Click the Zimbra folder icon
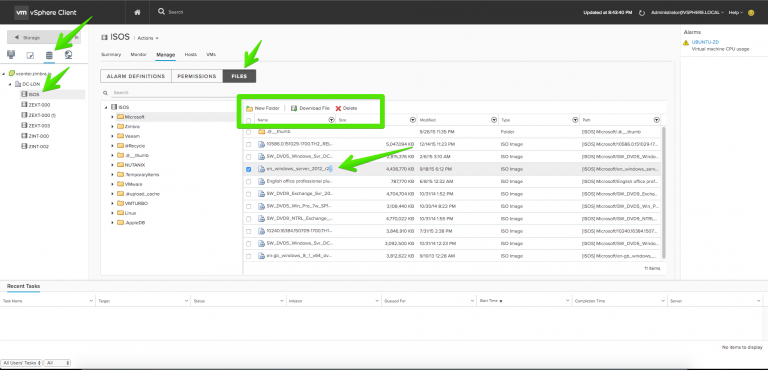 pyautogui.click(x=120, y=126)
